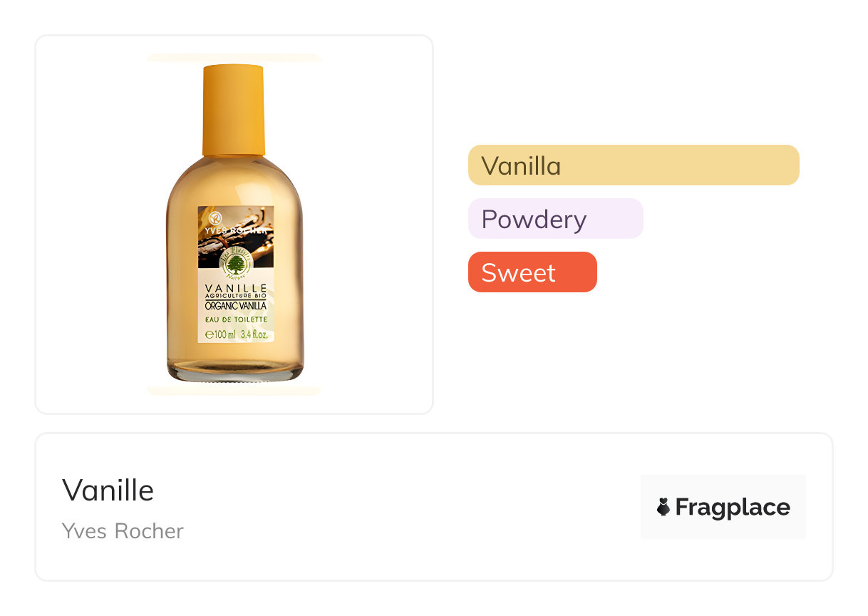The height and width of the screenshot is (616, 868).
Task: Click the Vanille perfume title
Action: click(108, 491)
